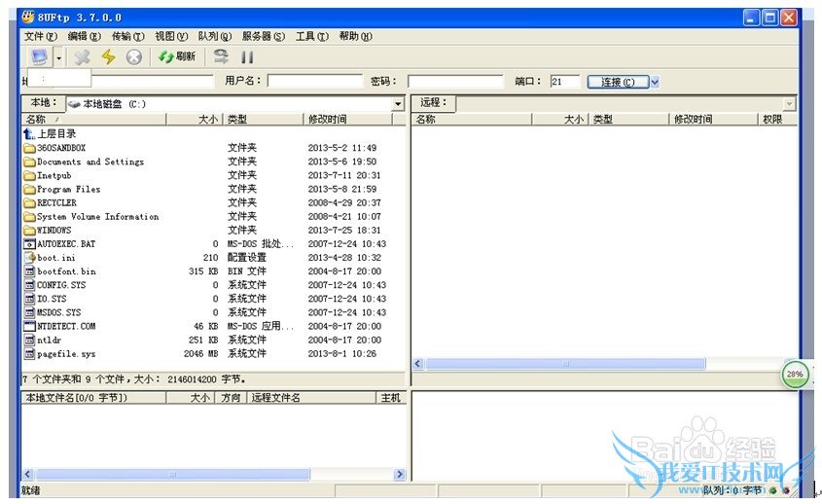Viewport: 822px width, 504px height.
Task: Select the CONFIG.SYS file
Action: click(x=54, y=285)
